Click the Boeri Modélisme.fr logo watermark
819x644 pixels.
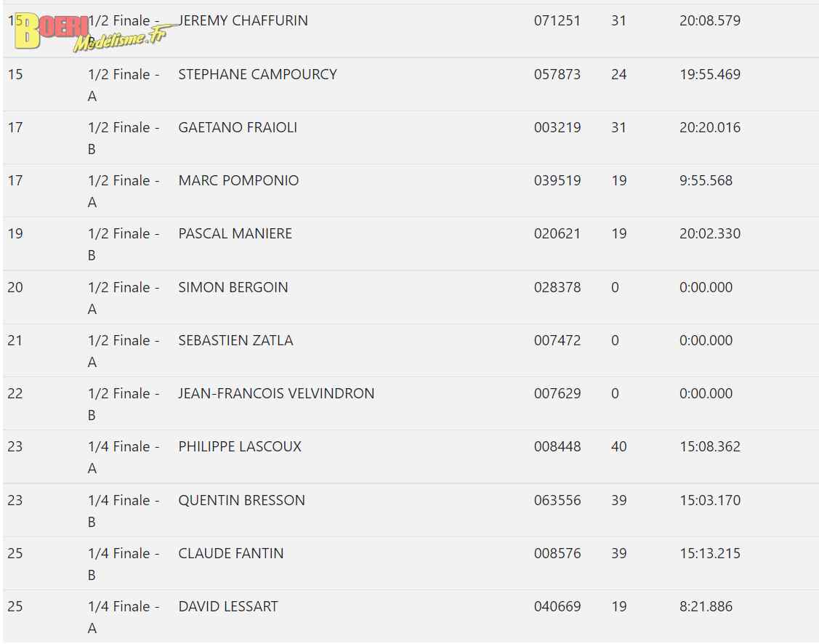coord(90,33)
